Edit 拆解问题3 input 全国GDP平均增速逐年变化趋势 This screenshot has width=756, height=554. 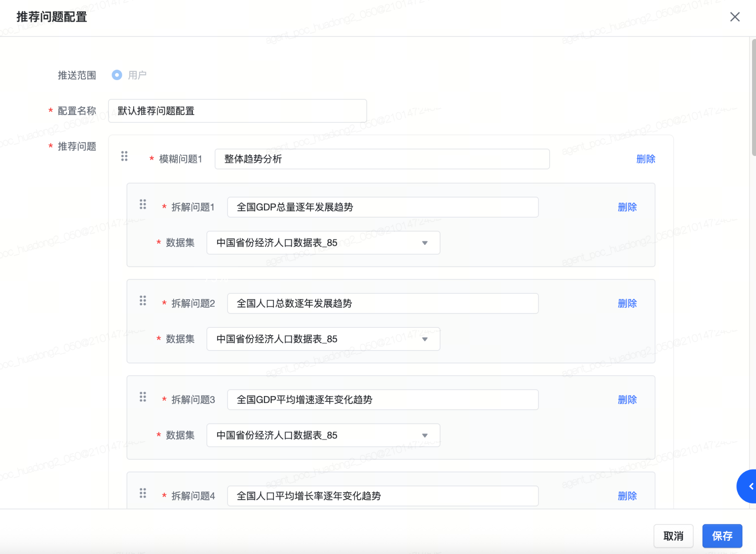click(382, 399)
